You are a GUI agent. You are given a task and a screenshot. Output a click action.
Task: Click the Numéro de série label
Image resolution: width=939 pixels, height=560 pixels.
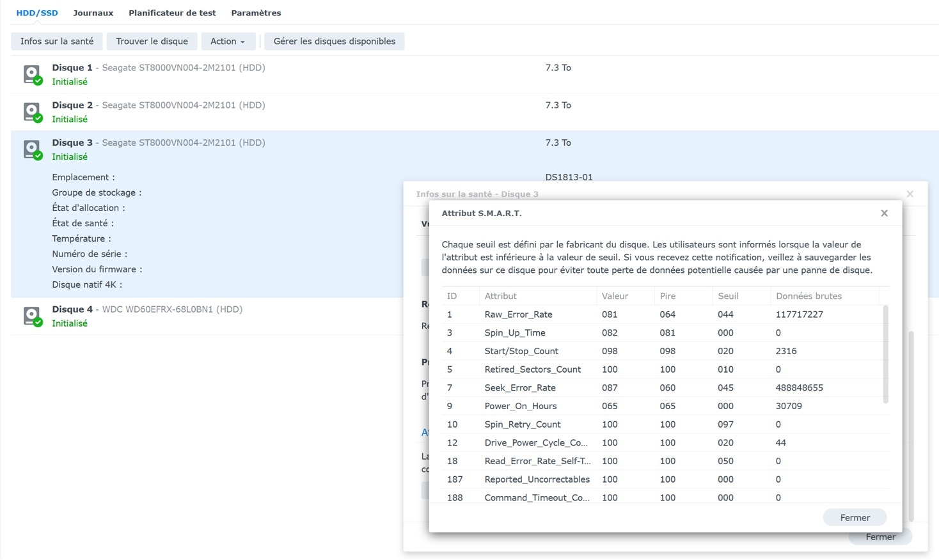90,254
